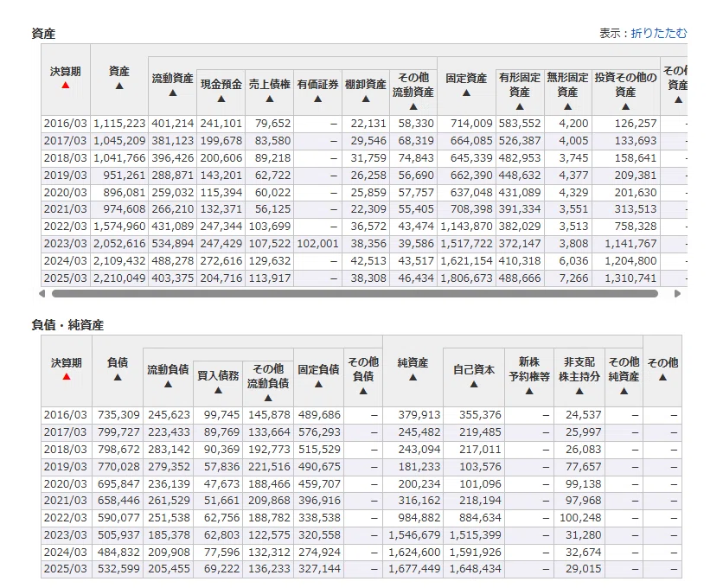The width and height of the screenshot is (723, 588).
Task: Click net assets value 1,677,449
Action: coord(414,569)
